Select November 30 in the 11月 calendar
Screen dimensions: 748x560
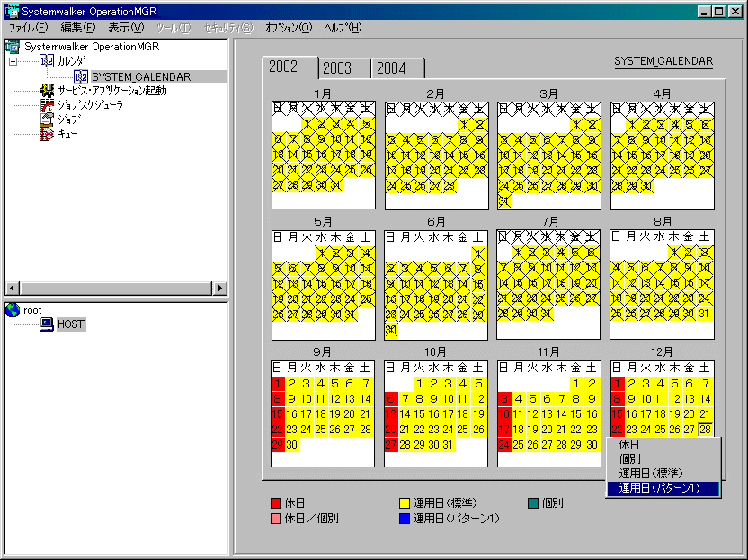point(592,445)
